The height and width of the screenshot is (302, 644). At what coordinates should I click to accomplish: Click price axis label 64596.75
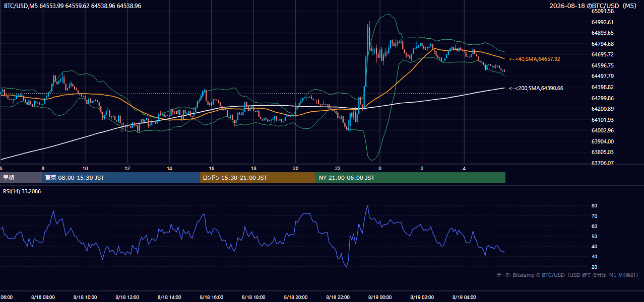(602, 65)
